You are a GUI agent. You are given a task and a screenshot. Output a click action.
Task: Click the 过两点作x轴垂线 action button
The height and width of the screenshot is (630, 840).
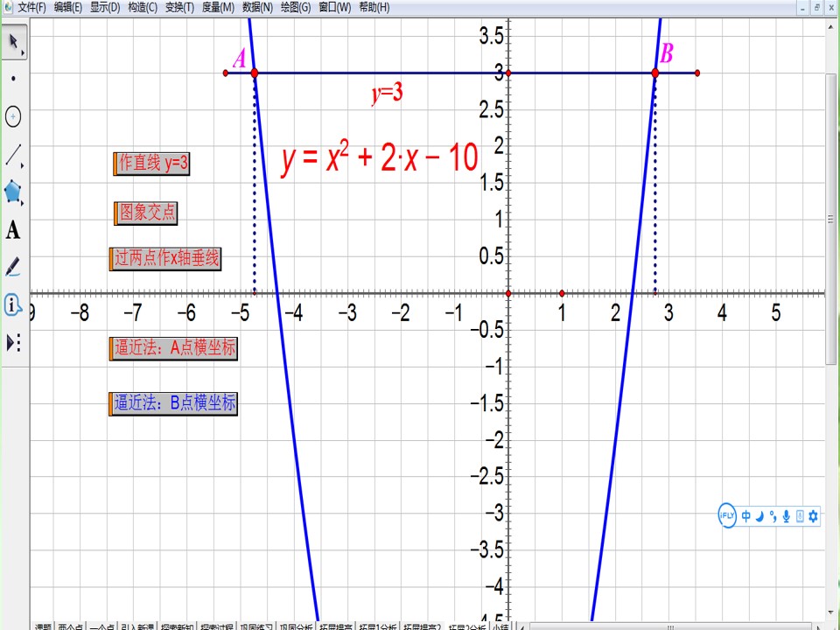165,259
